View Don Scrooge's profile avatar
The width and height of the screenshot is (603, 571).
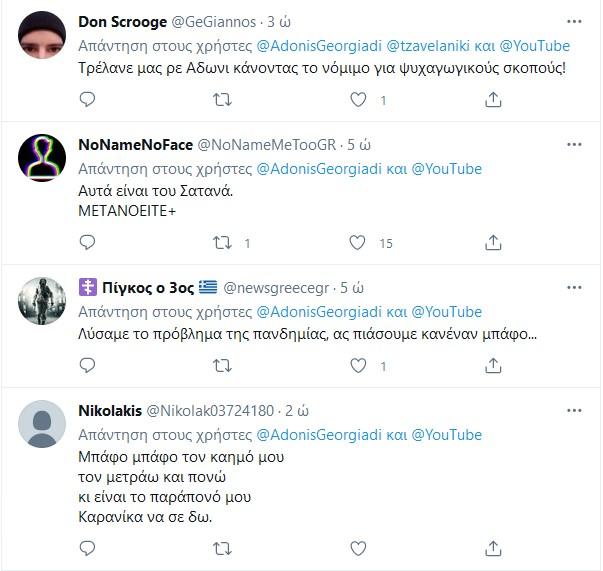[43, 38]
